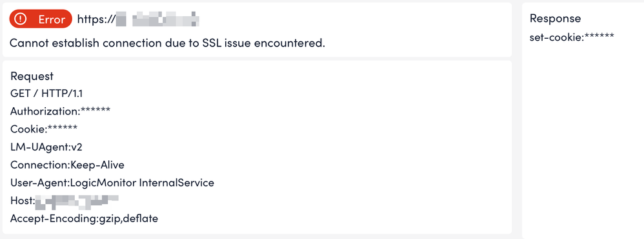The image size is (644, 239).
Task: Click the masked Cookie header line
Action: 44,129
